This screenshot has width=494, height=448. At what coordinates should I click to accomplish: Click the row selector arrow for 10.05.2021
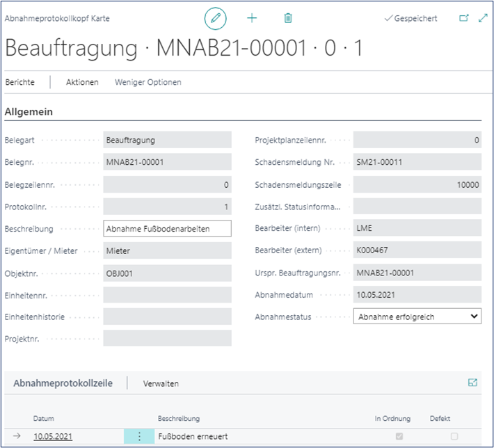click(x=17, y=437)
